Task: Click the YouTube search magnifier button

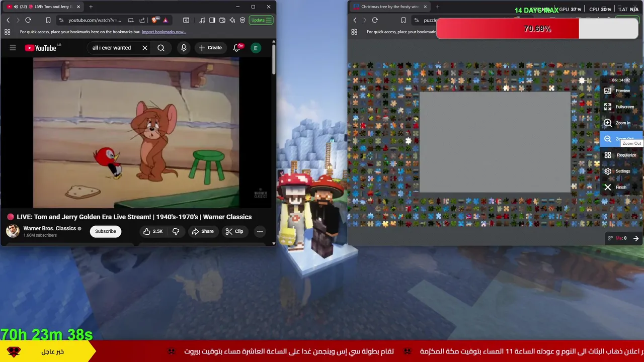Action: (161, 48)
